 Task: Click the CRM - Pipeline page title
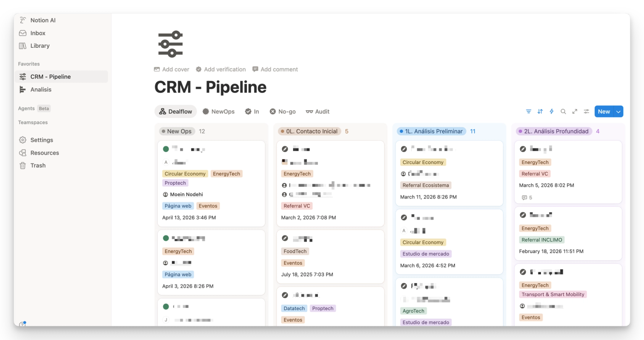tap(210, 87)
